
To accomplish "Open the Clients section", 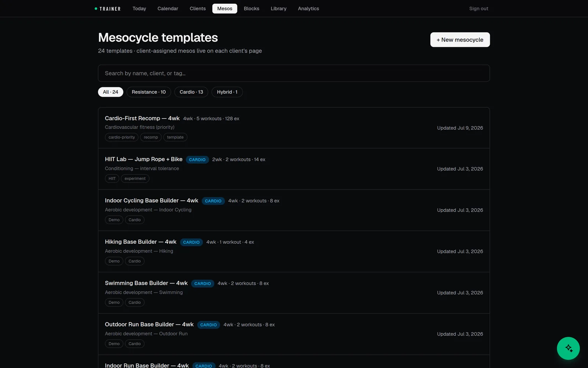I will [x=198, y=8].
